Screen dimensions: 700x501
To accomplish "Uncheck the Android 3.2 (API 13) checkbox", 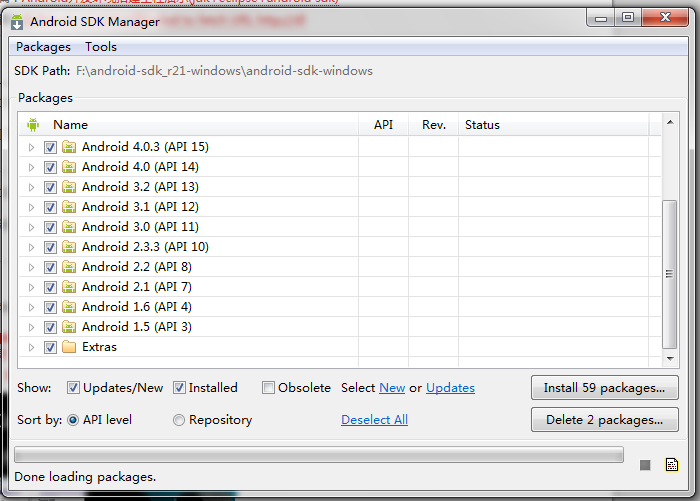I will click(x=50, y=188).
